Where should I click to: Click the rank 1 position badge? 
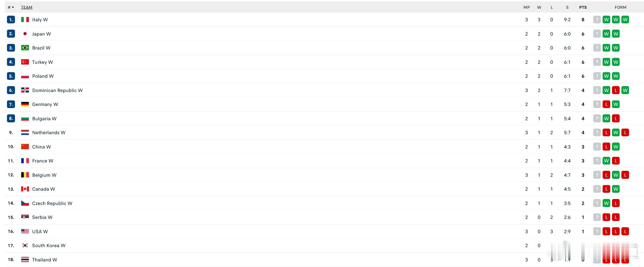(x=11, y=20)
